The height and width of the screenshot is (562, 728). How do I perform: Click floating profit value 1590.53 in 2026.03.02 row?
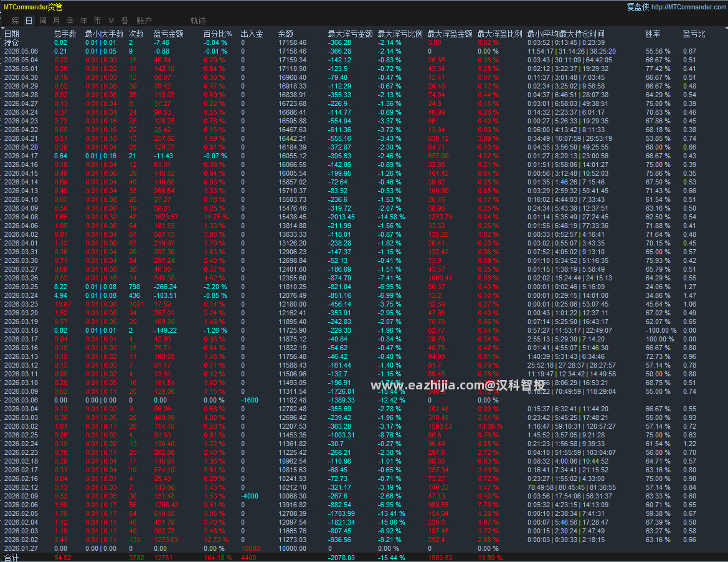click(x=440, y=426)
